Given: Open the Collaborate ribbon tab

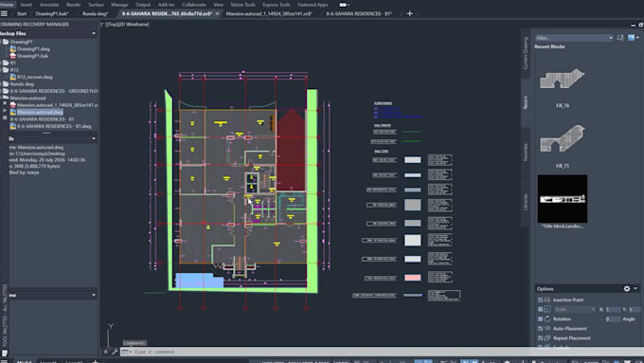Looking at the screenshot, I should pos(194,5).
